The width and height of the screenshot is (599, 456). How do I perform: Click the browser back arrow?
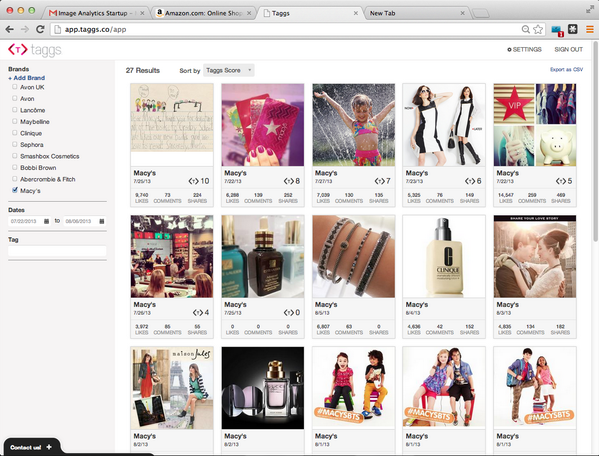coord(10,29)
